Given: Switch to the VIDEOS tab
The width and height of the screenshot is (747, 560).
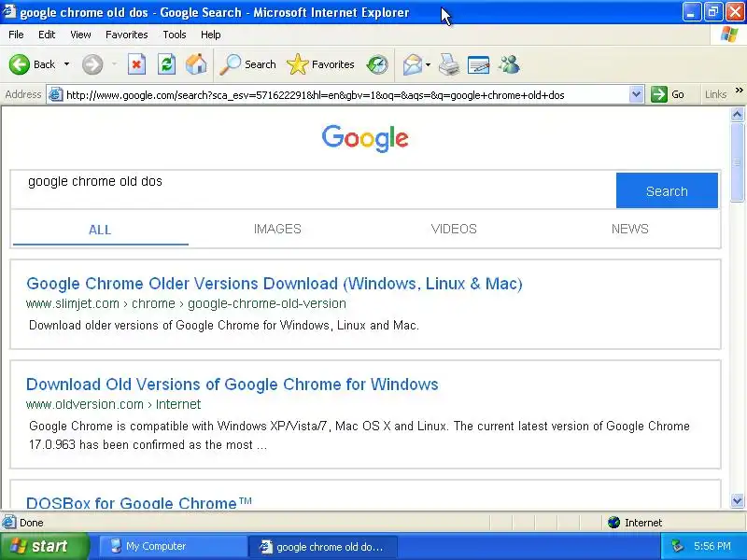Looking at the screenshot, I should 454,229.
